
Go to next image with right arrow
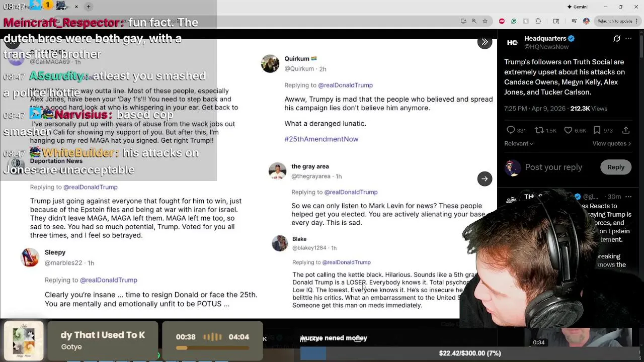click(x=485, y=178)
